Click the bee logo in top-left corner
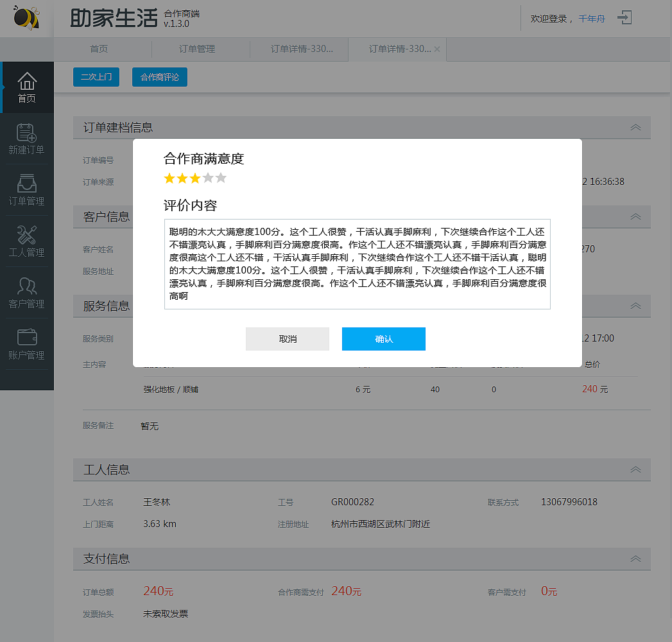 (x=24, y=17)
